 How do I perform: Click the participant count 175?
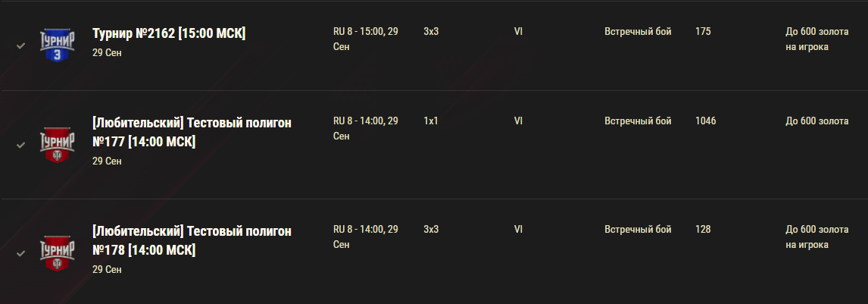(x=703, y=32)
